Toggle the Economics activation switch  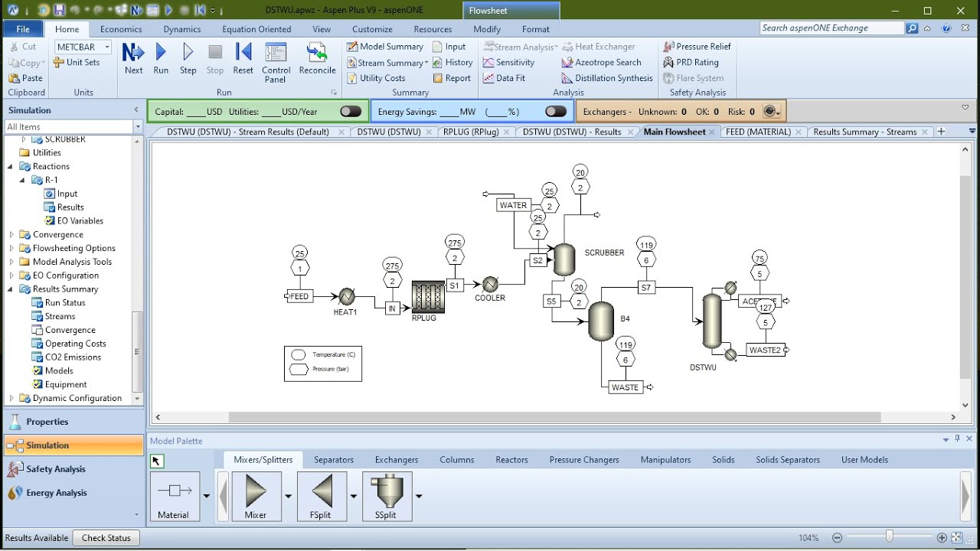coord(351,112)
